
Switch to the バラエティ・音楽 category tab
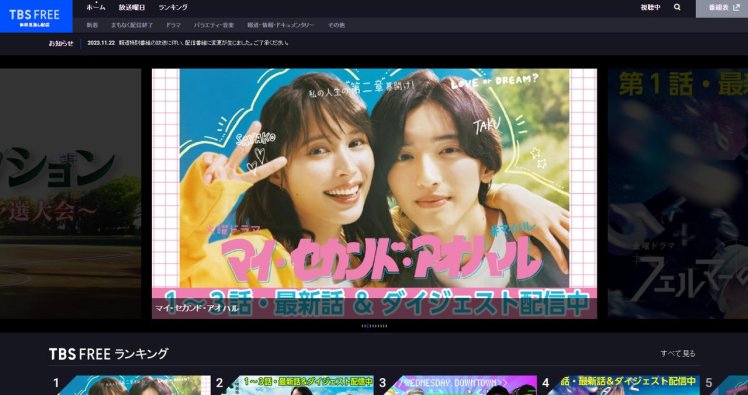pos(214,25)
